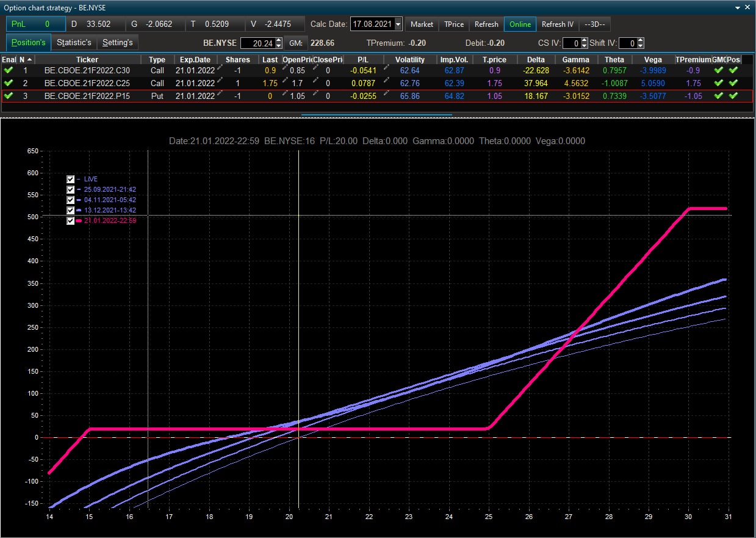
Task: Uncheck the LIVE curve checkbox
Action: click(71, 179)
